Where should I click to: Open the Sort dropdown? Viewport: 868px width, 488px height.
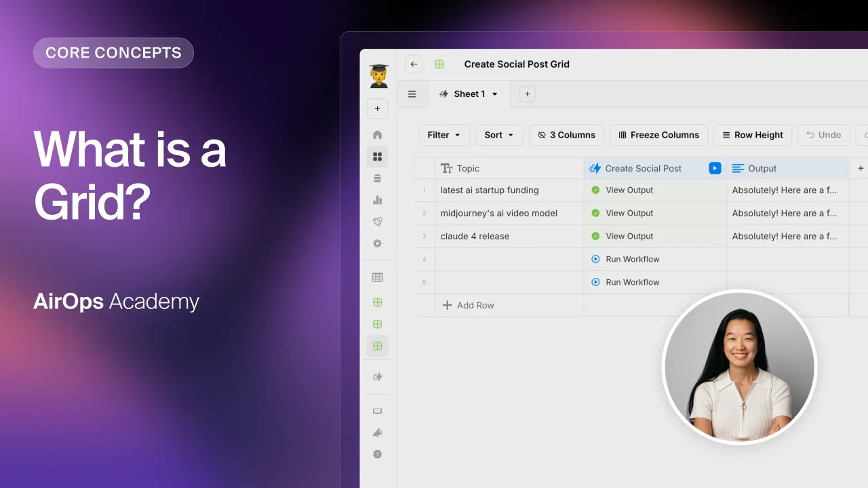(499, 135)
